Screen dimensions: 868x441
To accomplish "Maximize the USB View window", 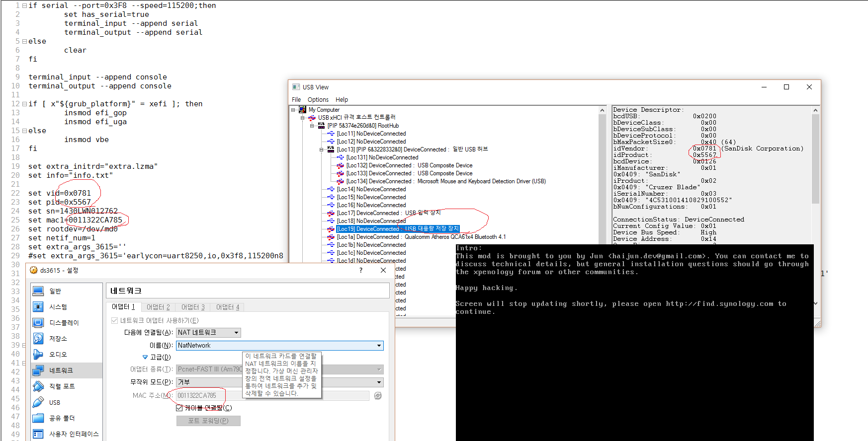I will (786, 87).
